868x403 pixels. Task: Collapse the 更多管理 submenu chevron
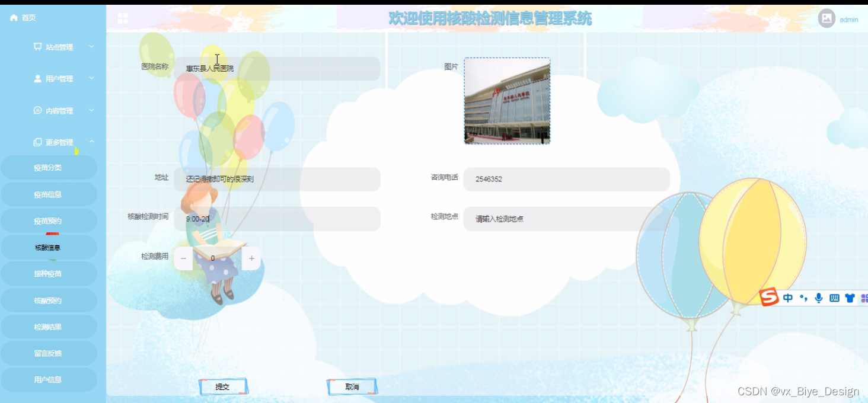coord(92,142)
